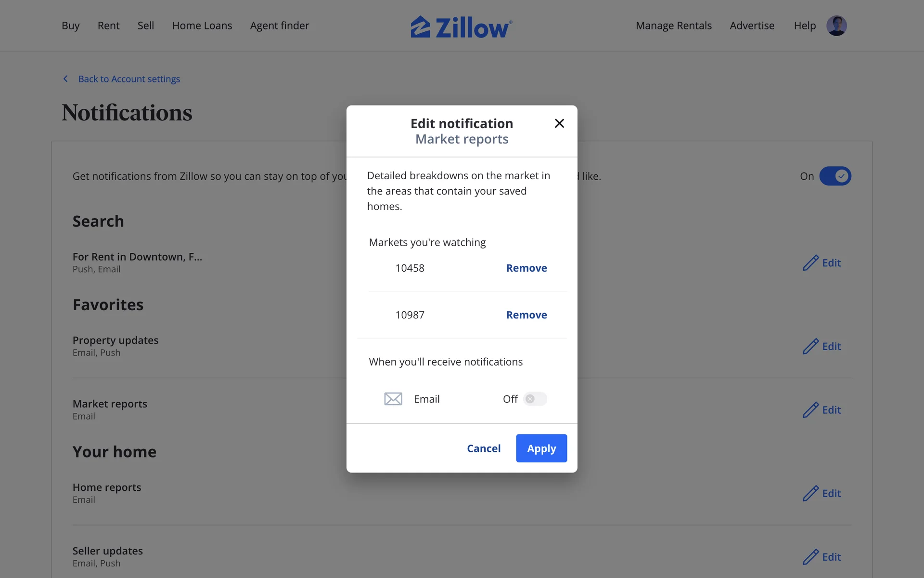The width and height of the screenshot is (924, 578).
Task: Go back to Account settings
Action: click(129, 79)
